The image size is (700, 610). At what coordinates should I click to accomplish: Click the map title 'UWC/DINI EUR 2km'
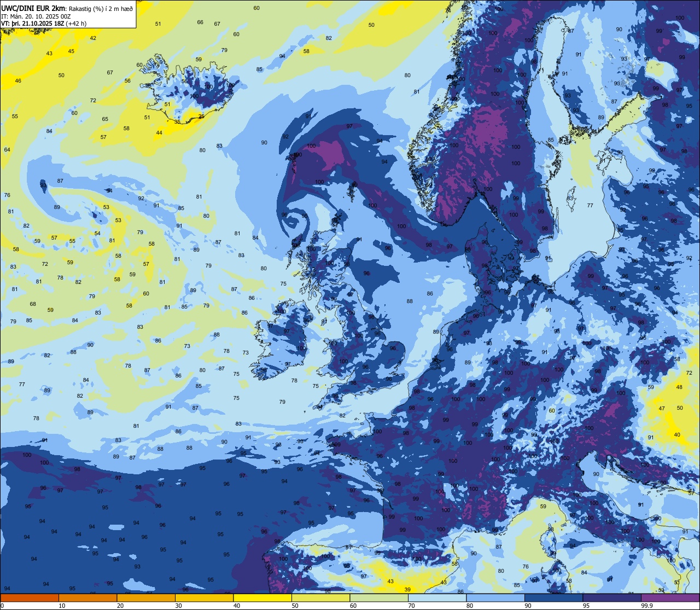coord(34,8)
